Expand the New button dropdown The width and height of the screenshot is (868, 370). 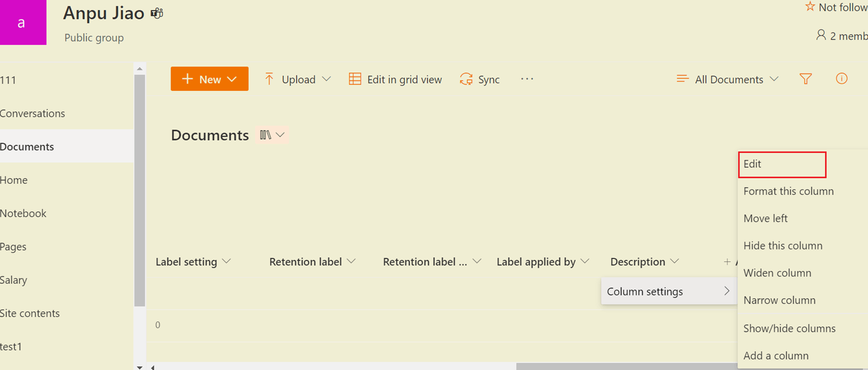click(232, 79)
